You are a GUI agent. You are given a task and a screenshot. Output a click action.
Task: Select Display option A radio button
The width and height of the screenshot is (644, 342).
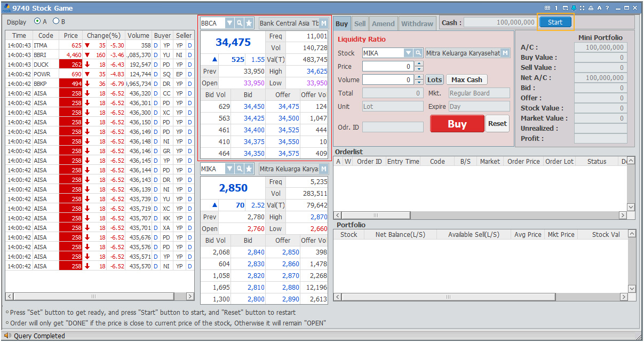[x=37, y=22]
